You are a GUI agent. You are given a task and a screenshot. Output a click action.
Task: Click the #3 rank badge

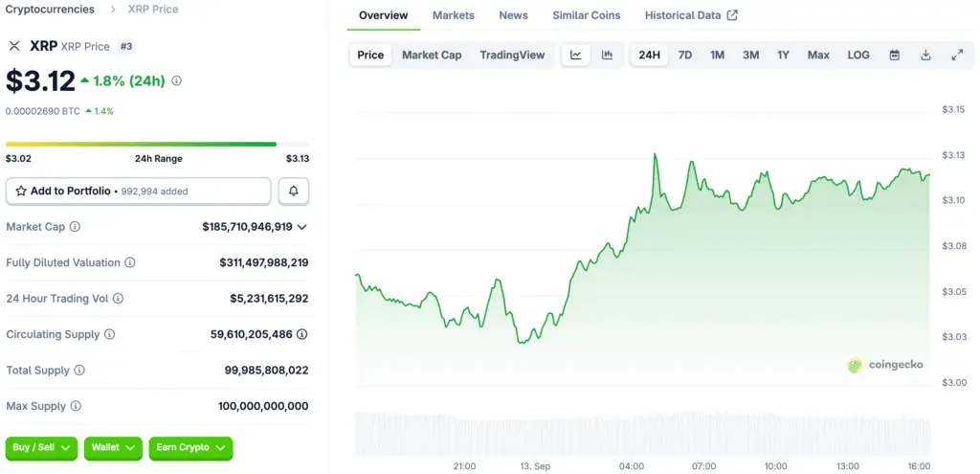pos(126,46)
